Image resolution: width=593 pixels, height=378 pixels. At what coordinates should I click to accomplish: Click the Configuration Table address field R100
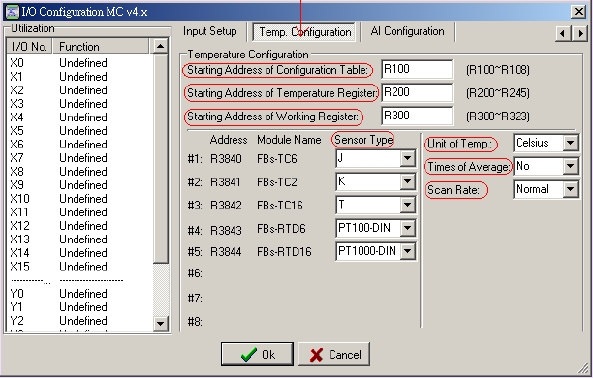pos(417,69)
